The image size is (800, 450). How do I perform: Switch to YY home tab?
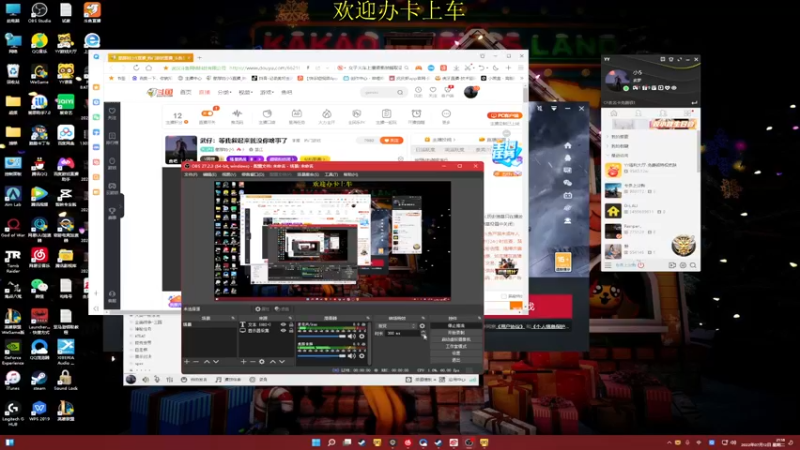(614, 113)
